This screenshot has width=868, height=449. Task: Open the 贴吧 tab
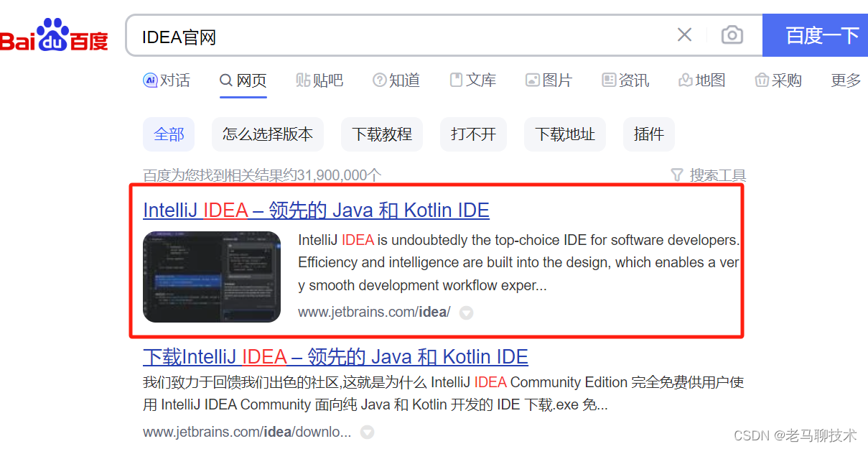[319, 80]
